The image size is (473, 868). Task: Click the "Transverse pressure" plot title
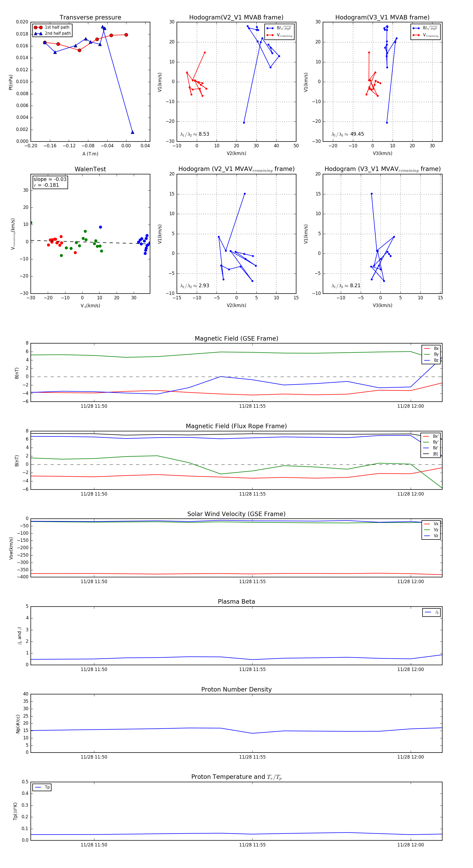click(90, 18)
